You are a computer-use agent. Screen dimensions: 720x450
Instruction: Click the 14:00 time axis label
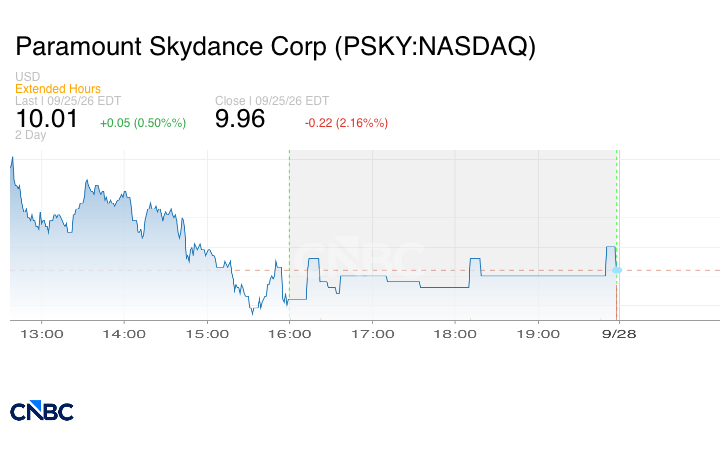click(124, 334)
